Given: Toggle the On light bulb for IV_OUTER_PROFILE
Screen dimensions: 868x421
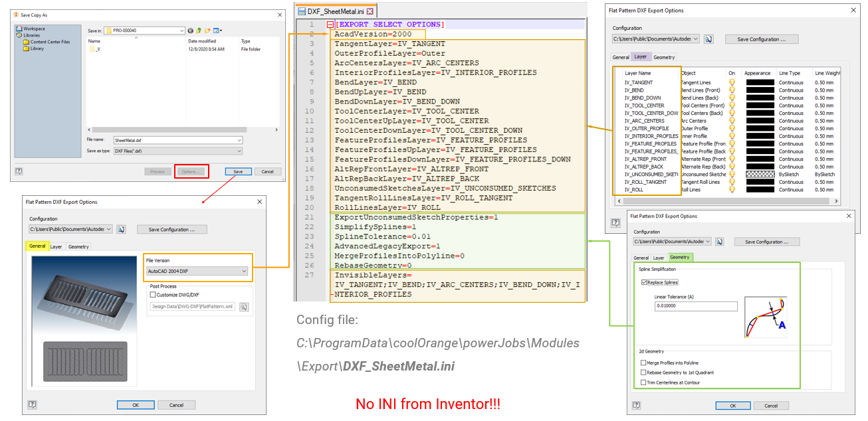Looking at the screenshot, I should tap(732, 128).
